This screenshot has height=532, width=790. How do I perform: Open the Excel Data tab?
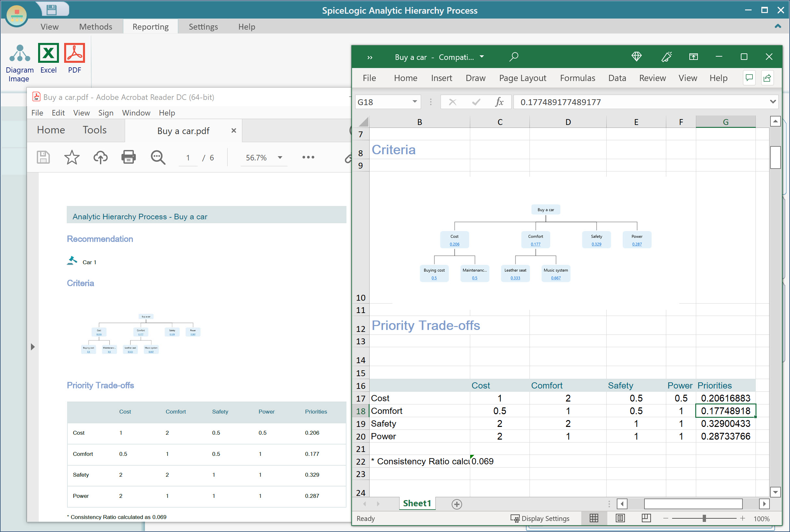pyautogui.click(x=617, y=78)
